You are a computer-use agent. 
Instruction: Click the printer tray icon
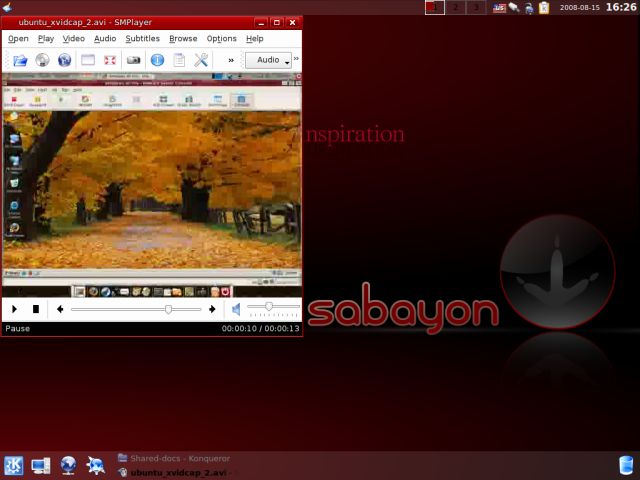click(529, 7)
